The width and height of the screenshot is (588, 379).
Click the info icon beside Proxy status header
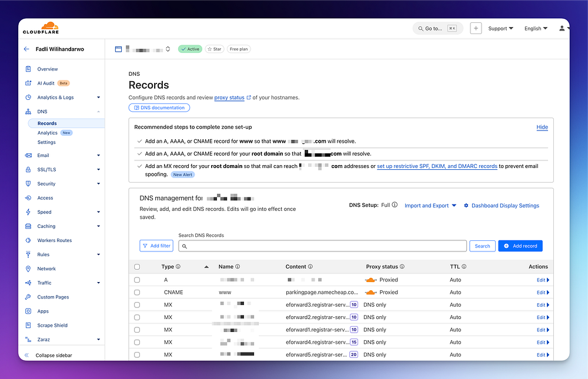coord(402,267)
